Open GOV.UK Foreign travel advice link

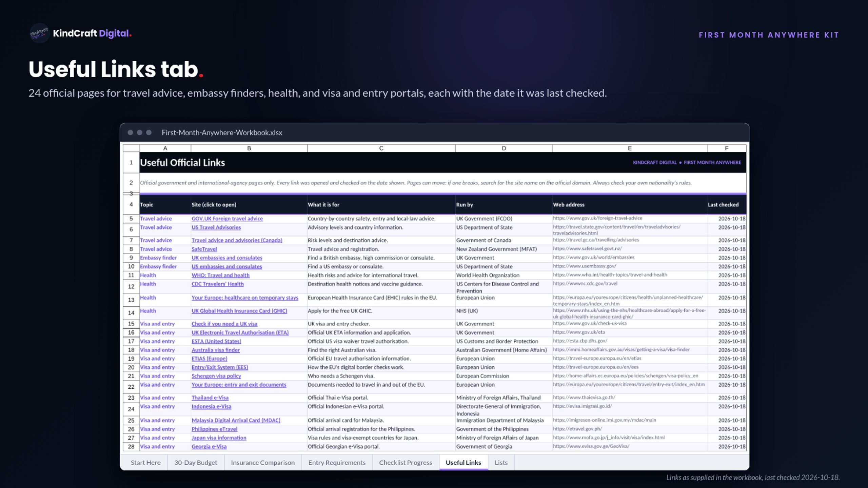(x=227, y=219)
